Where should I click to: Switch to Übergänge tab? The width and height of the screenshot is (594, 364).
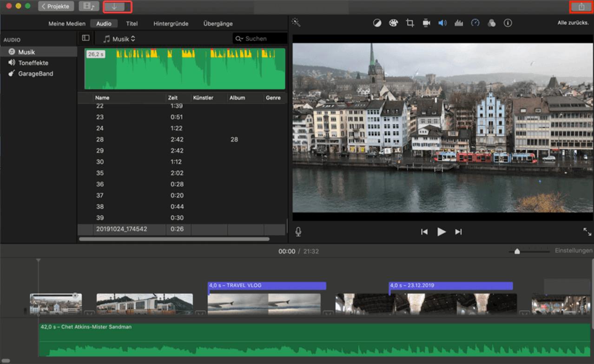point(218,24)
